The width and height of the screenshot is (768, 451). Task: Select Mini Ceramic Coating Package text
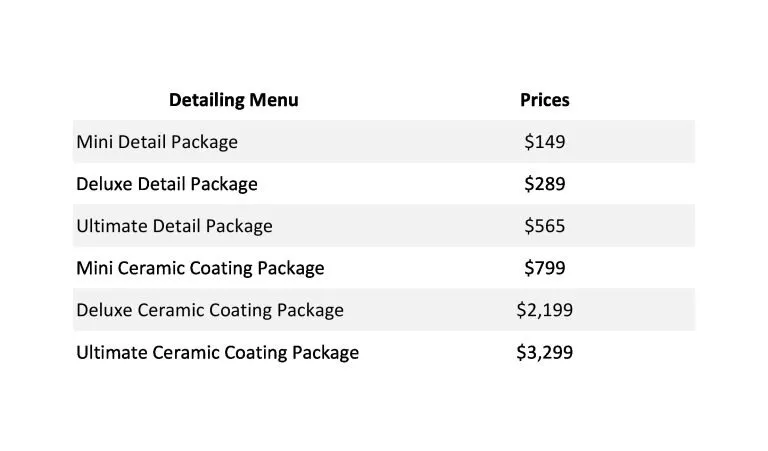coord(200,268)
